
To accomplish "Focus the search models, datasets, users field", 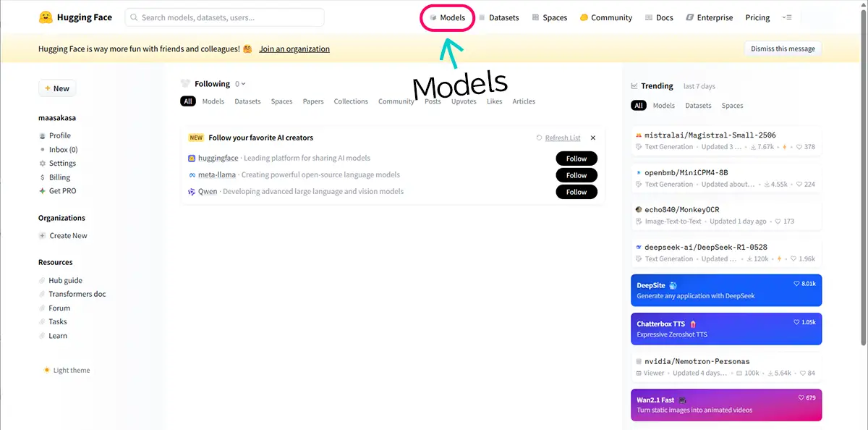I will tap(224, 17).
